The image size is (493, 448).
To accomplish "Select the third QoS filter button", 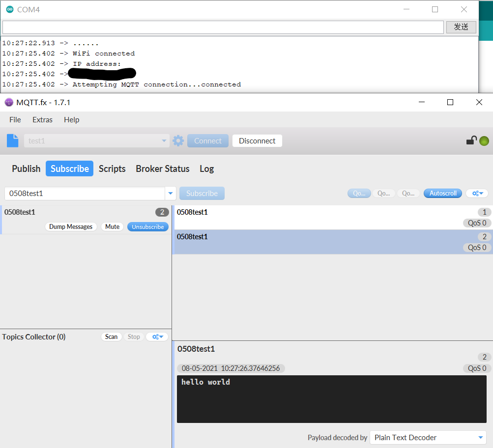I will pyautogui.click(x=408, y=193).
